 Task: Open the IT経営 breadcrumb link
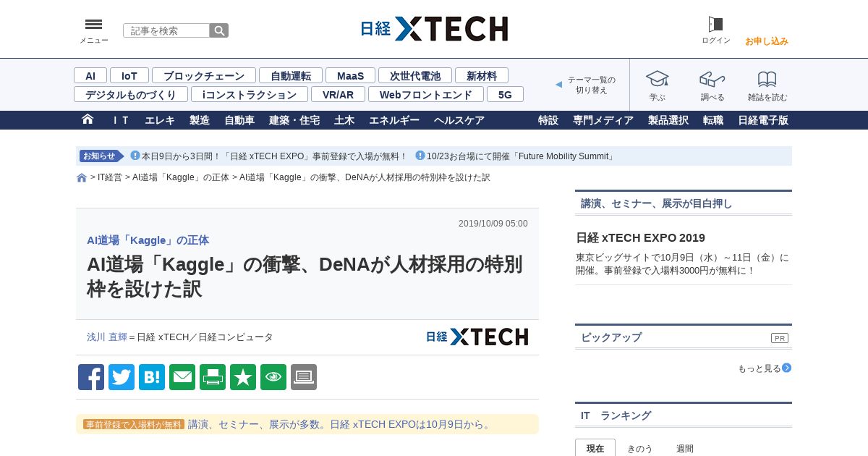110,177
